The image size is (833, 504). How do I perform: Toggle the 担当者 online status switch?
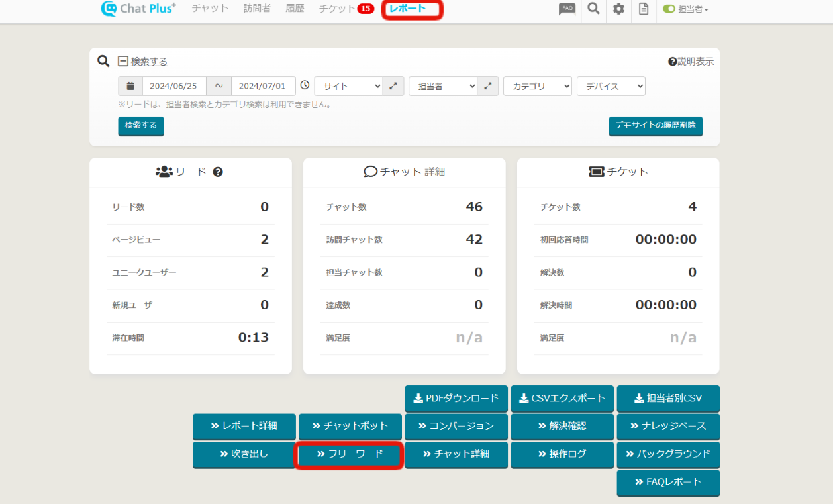669,9
